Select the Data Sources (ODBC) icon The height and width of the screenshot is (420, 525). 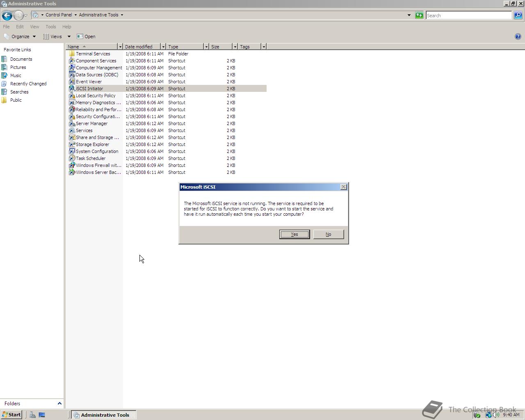[x=72, y=75]
